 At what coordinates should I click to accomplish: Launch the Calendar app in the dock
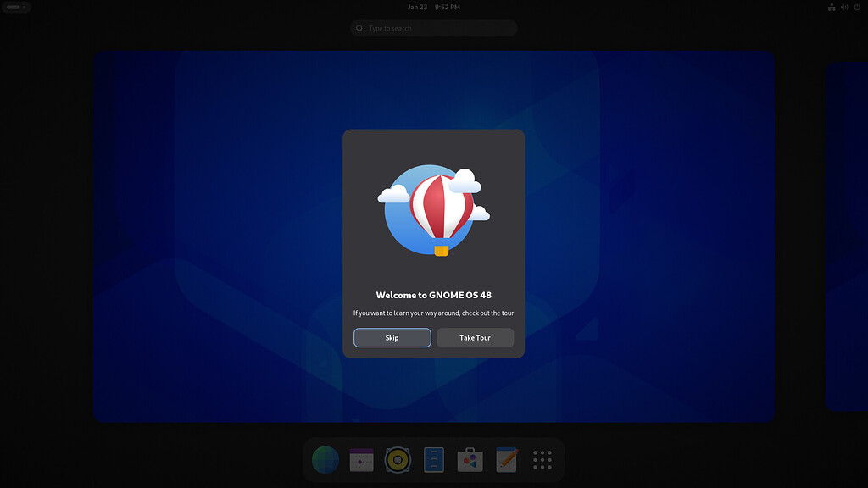(361, 460)
